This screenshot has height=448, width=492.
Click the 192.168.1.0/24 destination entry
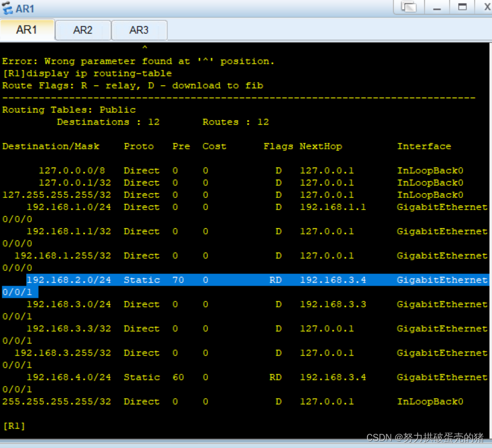pos(69,207)
